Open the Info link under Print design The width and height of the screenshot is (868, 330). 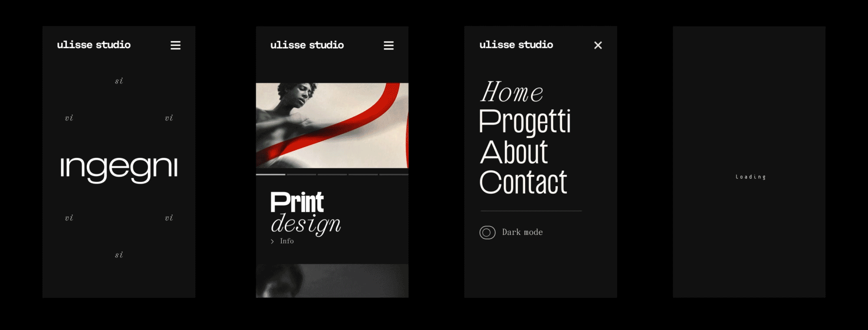[x=287, y=241]
